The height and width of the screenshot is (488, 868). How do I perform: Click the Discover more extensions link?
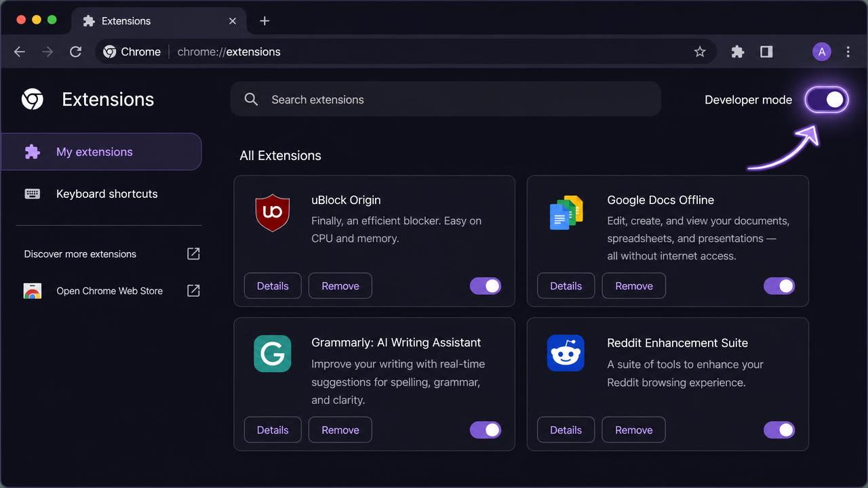pyautogui.click(x=80, y=254)
